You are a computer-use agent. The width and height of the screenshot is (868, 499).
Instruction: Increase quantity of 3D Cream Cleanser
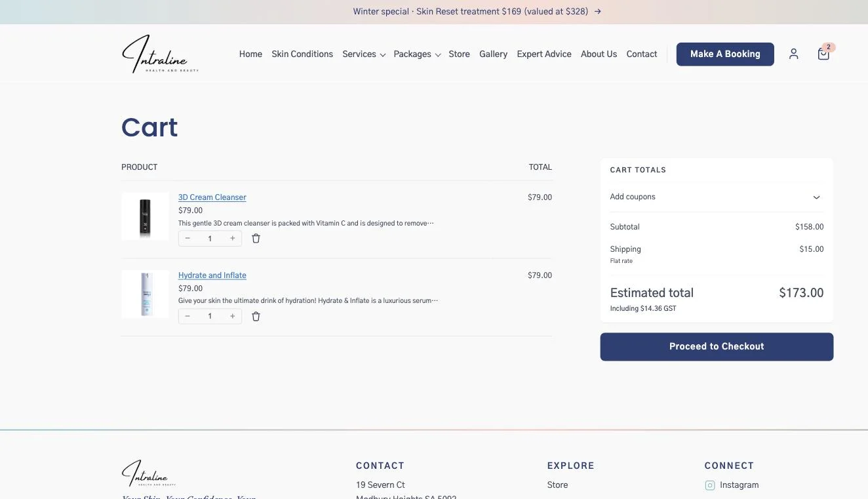[232, 239]
